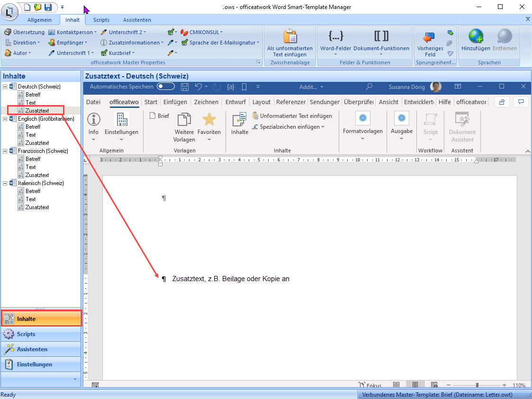
Task: Click the Word save icon in title bar
Action: 185,87
